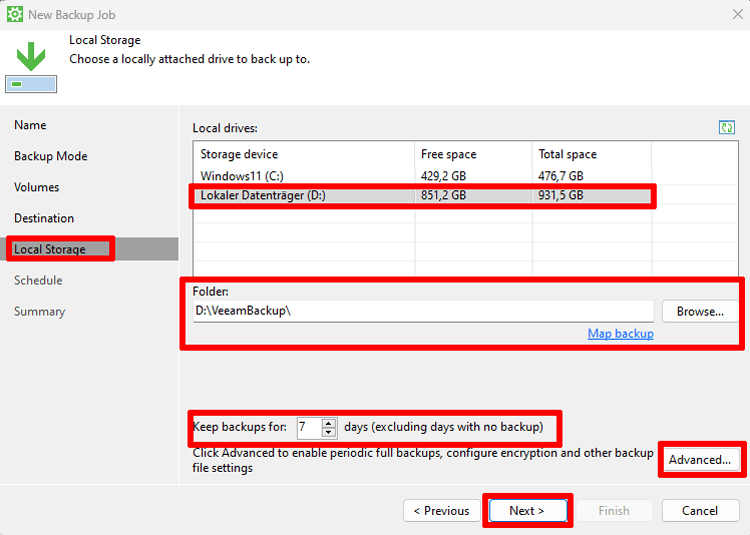Click the 851,2 GB free space cell
The image size is (750, 535).
click(x=443, y=195)
